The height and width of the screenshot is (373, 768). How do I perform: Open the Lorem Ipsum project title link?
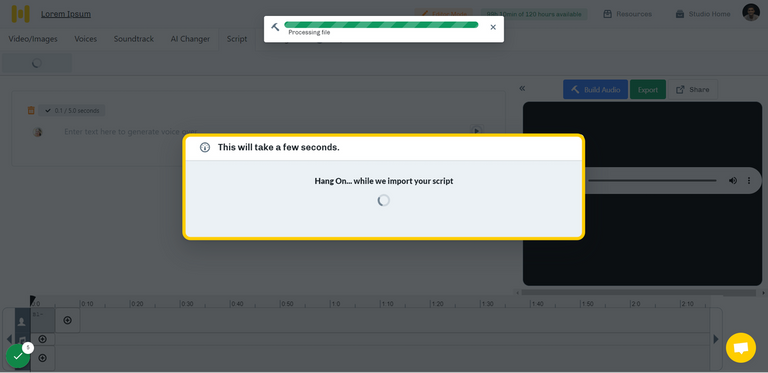pyautogui.click(x=66, y=14)
